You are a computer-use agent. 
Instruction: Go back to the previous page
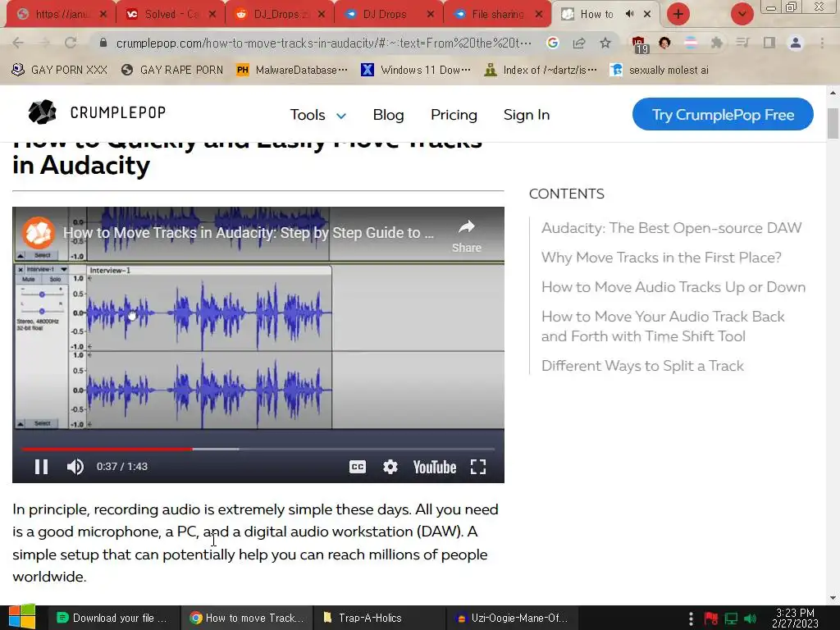[18, 43]
